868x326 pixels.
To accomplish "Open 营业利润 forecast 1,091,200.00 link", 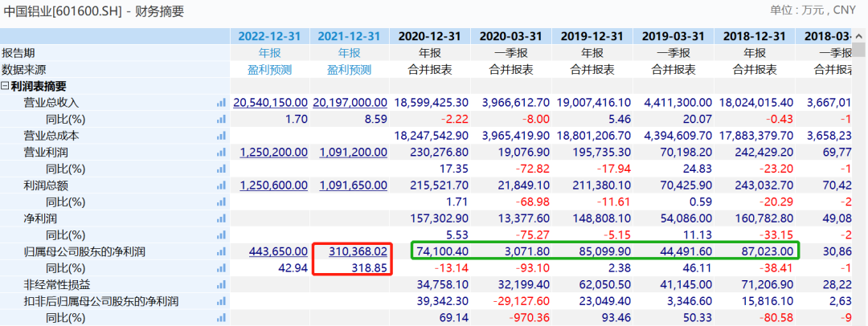I will coord(353,153).
